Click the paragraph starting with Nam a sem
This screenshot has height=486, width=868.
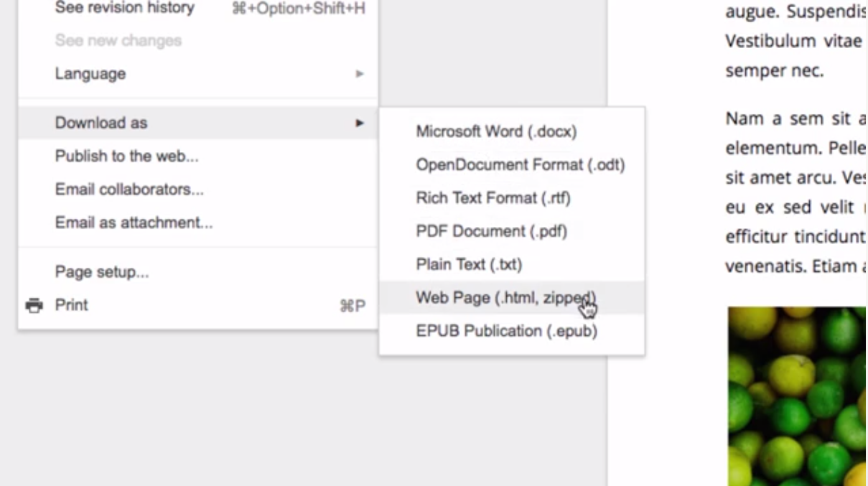tap(795, 192)
